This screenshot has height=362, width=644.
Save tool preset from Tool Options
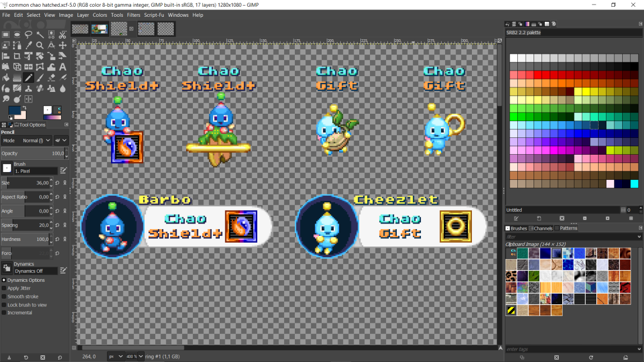9,358
